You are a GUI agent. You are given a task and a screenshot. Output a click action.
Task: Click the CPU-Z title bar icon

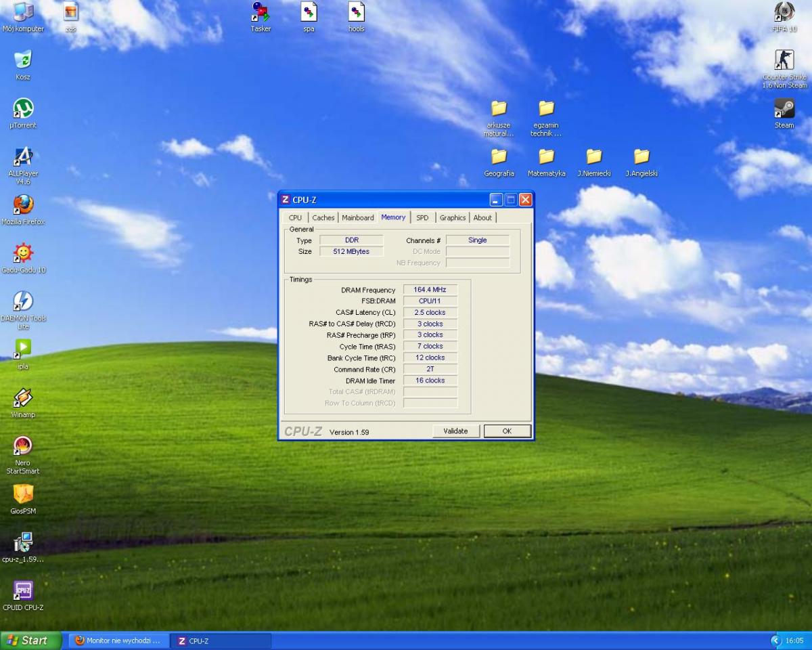pyautogui.click(x=286, y=200)
